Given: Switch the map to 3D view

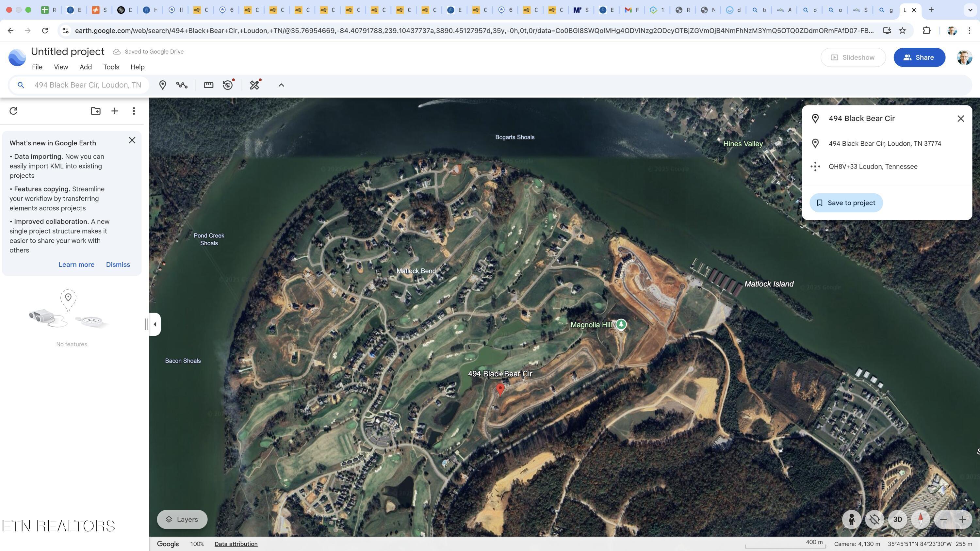Looking at the screenshot, I should tap(897, 519).
